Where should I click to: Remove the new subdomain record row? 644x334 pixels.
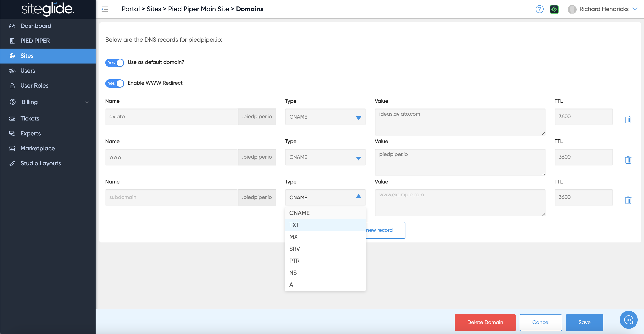(628, 200)
